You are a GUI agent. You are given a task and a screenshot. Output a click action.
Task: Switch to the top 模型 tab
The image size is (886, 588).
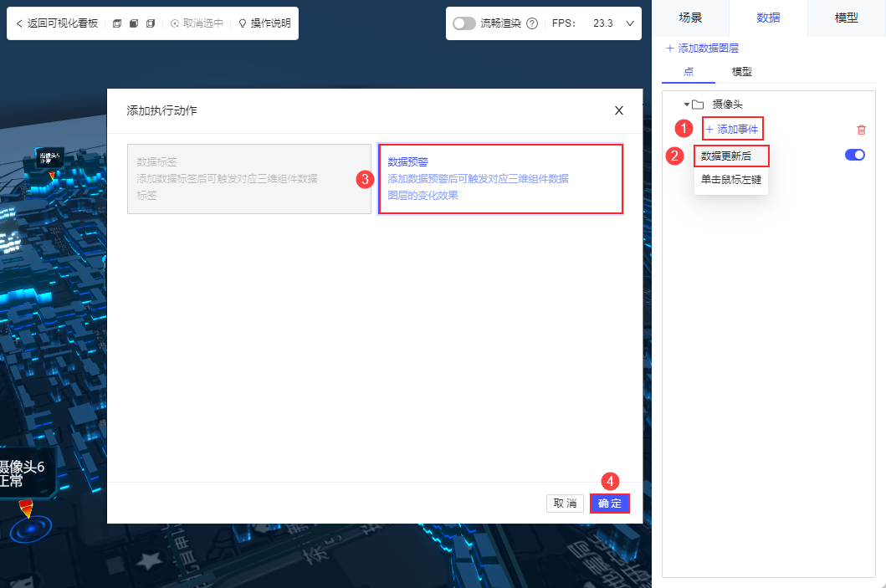point(847,18)
